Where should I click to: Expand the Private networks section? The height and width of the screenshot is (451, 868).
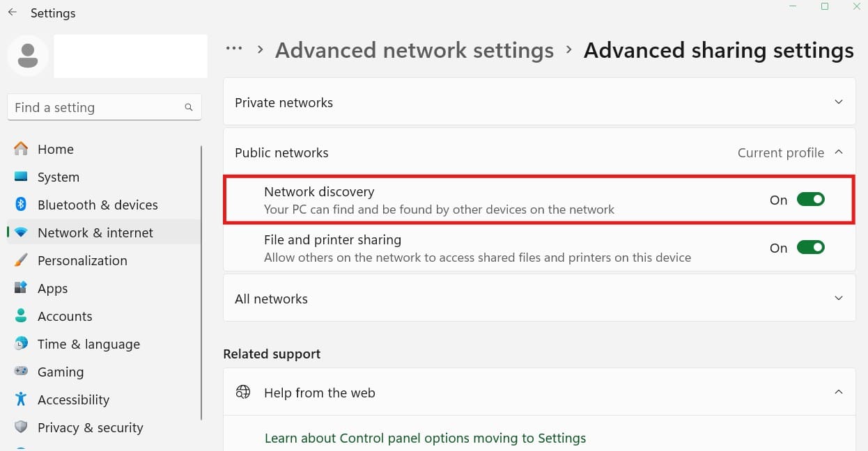click(839, 102)
